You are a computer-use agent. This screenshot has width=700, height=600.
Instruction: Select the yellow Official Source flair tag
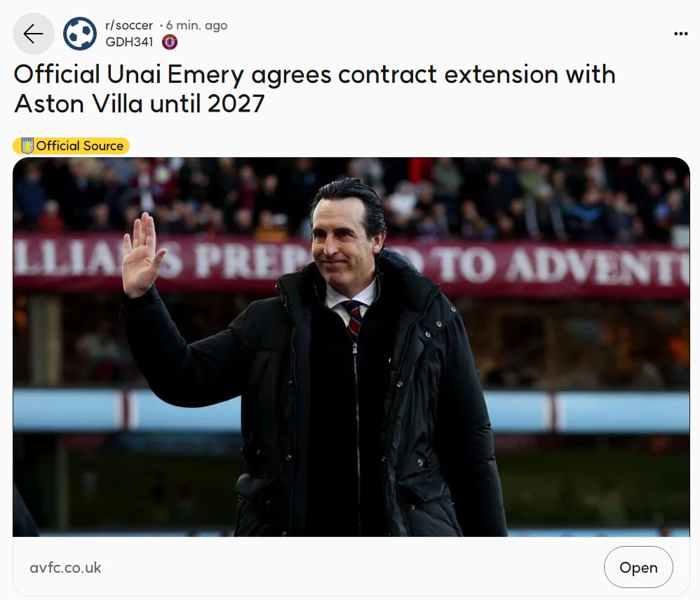pos(72,146)
